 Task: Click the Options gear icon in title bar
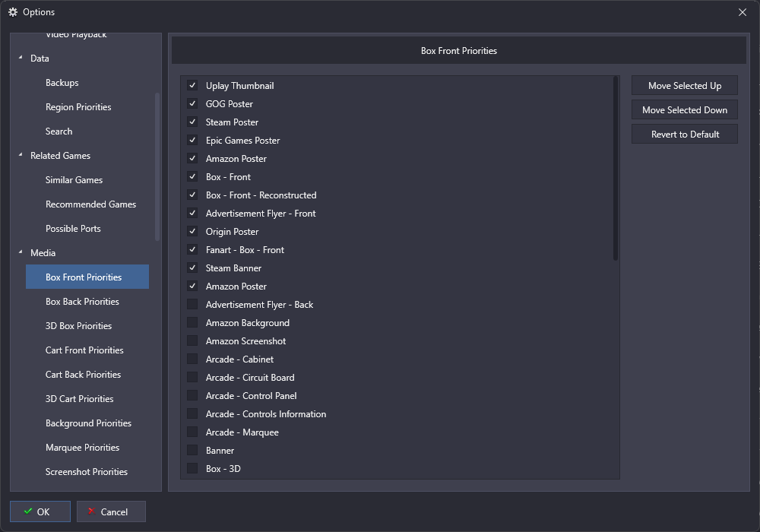[x=13, y=12]
